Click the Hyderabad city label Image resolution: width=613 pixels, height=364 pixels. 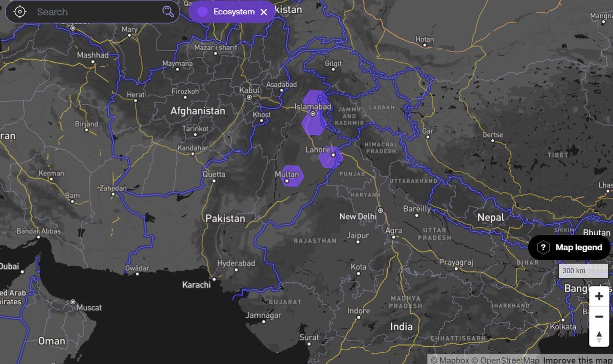235,263
